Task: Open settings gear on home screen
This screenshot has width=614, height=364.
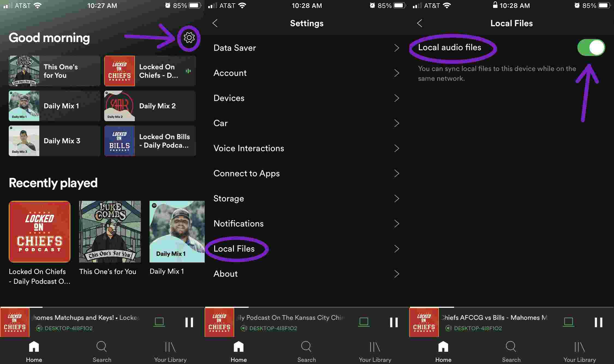Action: click(x=189, y=38)
